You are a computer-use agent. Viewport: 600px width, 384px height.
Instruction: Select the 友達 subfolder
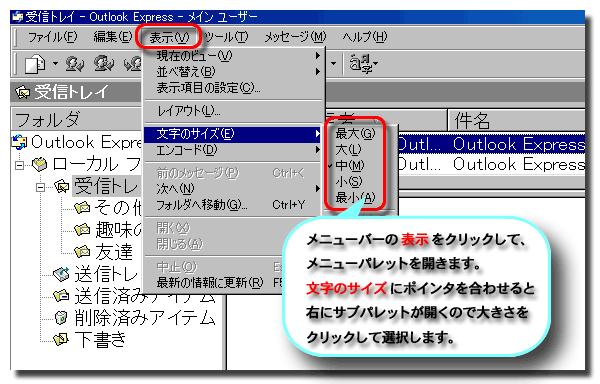(x=114, y=252)
